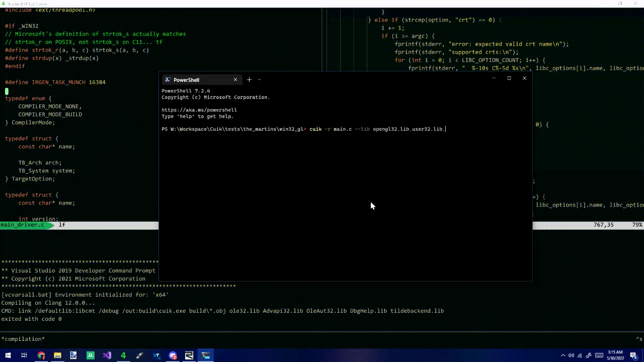Open Action Center notifications
The image size is (644, 362).
[633, 355]
